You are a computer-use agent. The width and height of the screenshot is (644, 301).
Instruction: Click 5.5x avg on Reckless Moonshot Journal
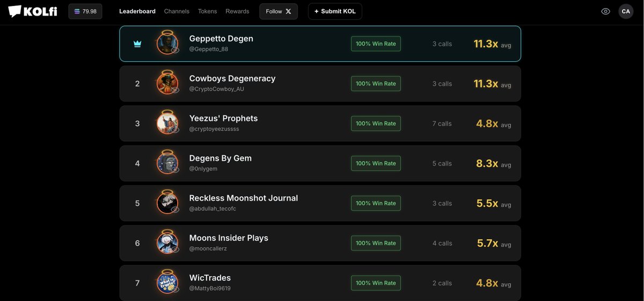(x=494, y=203)
